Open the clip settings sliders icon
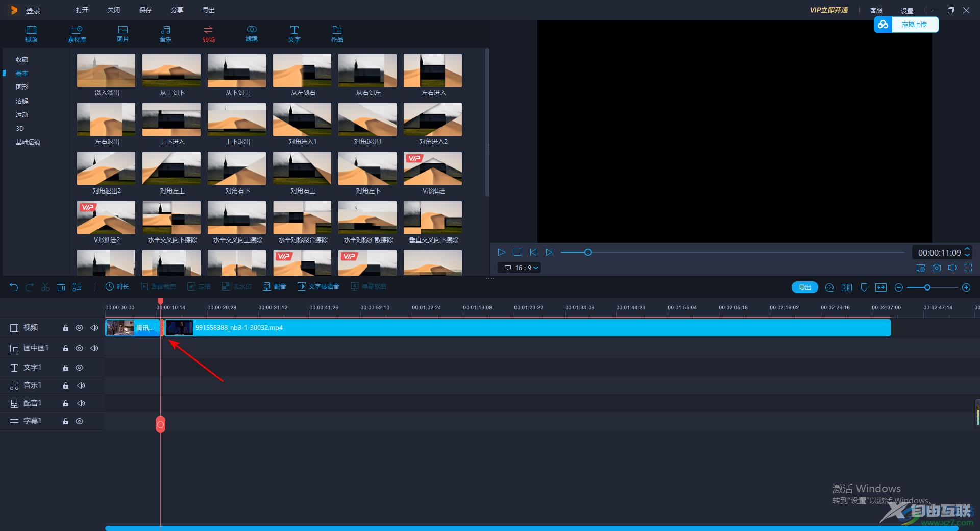980x531 pixels. click(x=77, y=287)
